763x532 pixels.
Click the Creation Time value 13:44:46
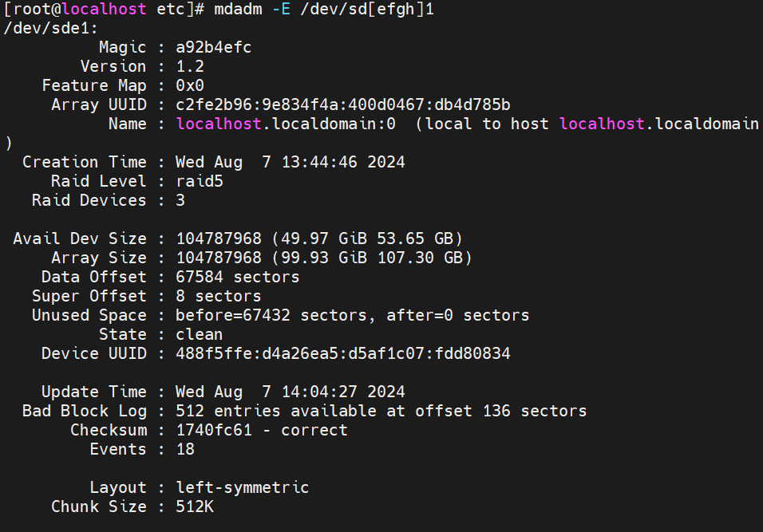pyautogui.click(x=319, y=162)
